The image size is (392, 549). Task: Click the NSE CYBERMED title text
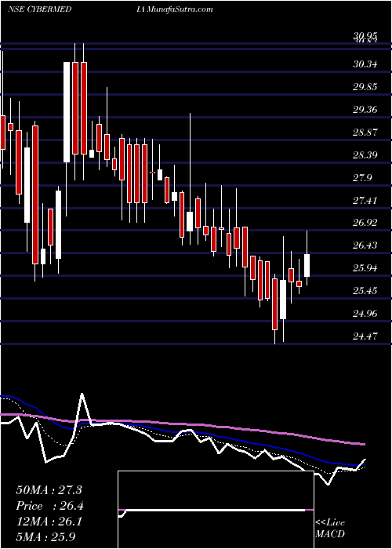[x=39, y=9]
